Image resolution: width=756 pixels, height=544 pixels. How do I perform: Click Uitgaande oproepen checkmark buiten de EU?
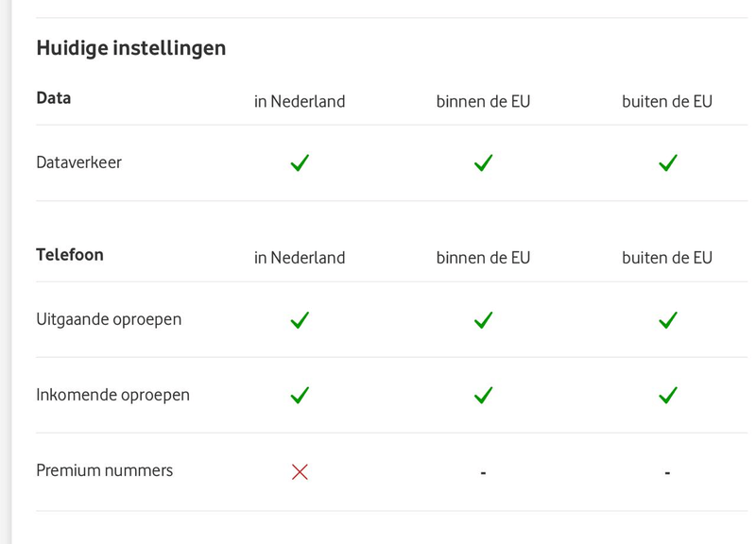[x=667, y=320]
